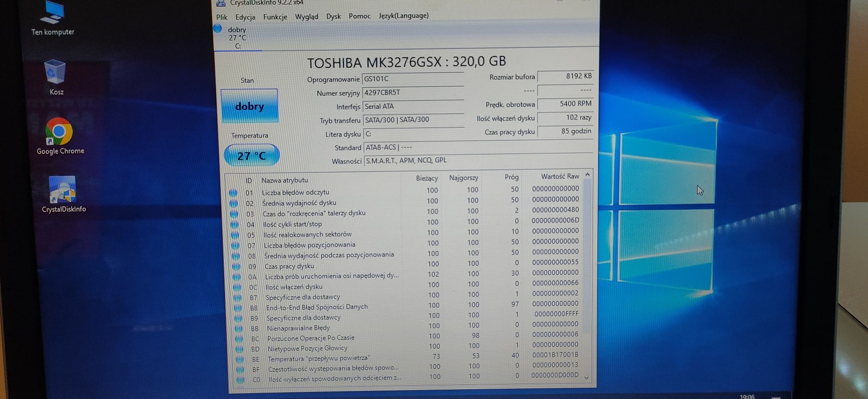Click status dot for attribute 0A Liczba prób uruchomienia
Screen dimensions: 868x399
237,277
